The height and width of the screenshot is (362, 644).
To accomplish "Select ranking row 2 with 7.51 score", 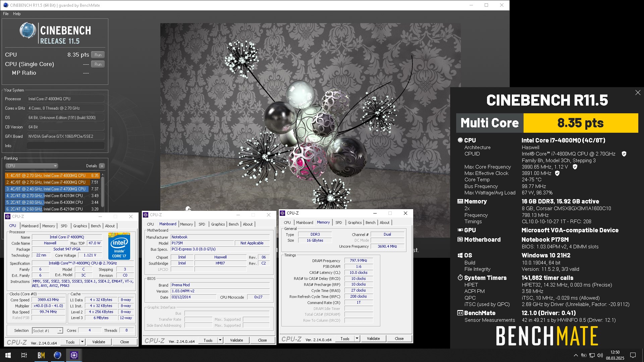I will (x=52, y=182).
